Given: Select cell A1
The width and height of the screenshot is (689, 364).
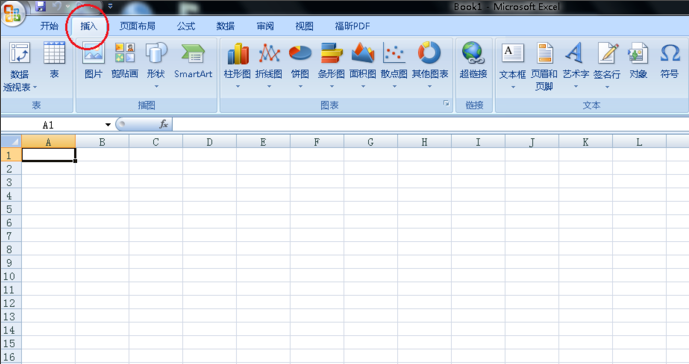Looking at the screenshot, I should pos(48,155).
